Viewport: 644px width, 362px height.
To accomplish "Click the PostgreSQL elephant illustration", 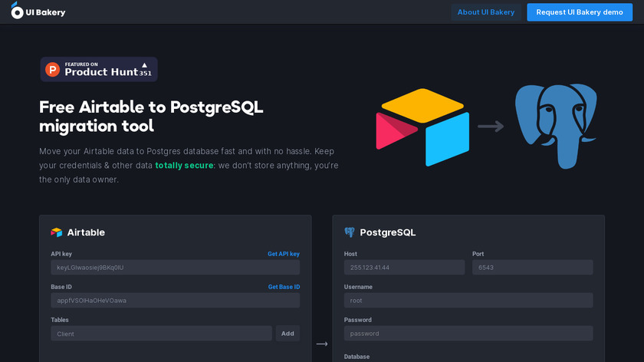I will [556, 126].
